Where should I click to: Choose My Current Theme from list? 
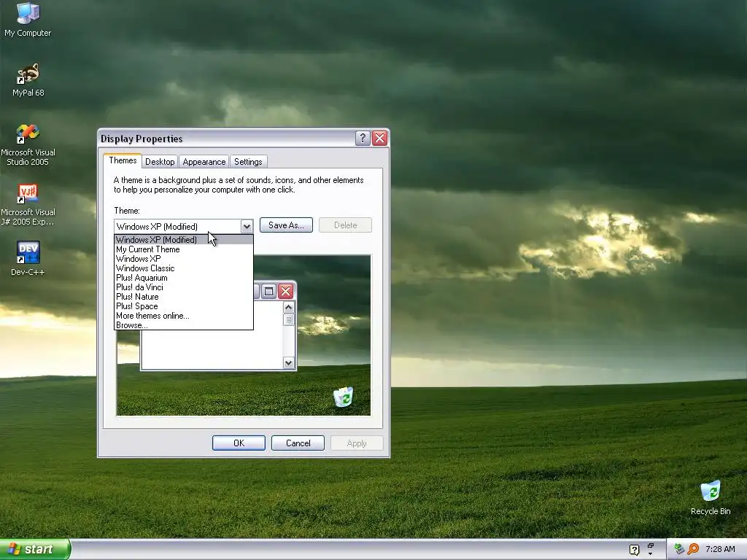point(183,249)
